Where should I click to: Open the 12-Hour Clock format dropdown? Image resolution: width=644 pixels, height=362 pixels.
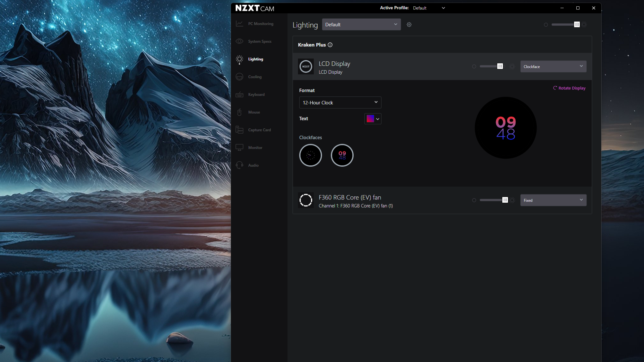pyautogui.click(x=340, y=102)
